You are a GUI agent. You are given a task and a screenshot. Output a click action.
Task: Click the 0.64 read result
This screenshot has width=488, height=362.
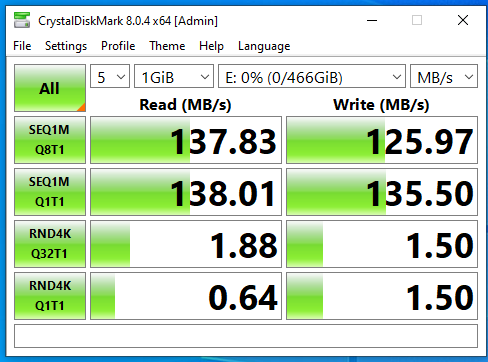(x=186, y=296)
